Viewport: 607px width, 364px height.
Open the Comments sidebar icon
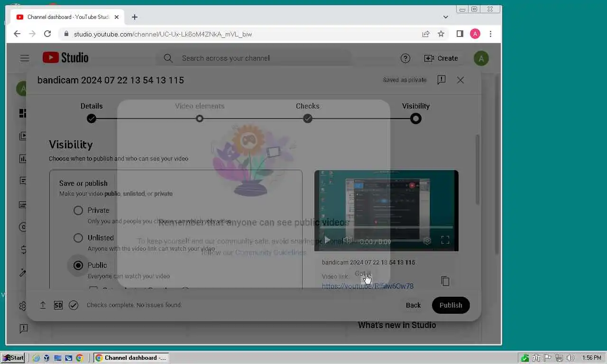point(22,181)
